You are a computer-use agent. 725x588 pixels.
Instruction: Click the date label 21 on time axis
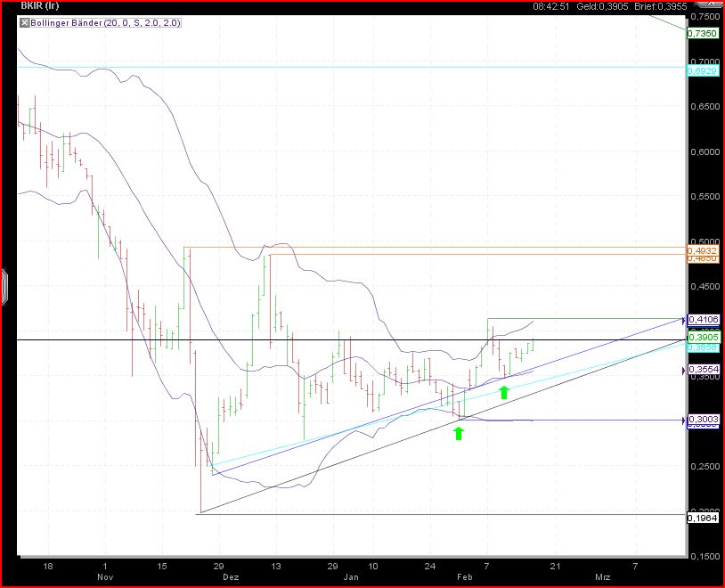[555, 566]
